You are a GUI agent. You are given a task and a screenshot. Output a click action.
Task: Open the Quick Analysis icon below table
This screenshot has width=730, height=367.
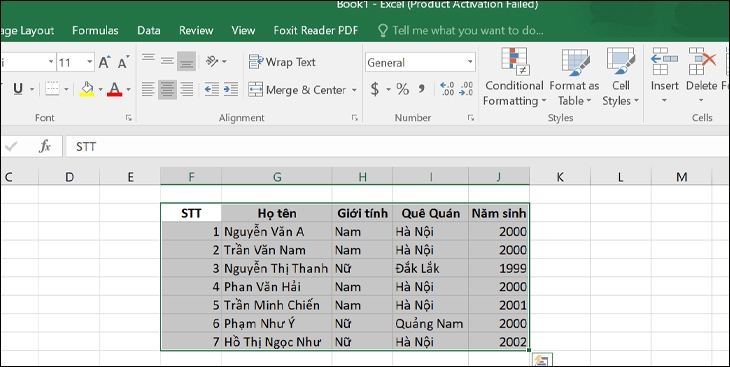tap(541, 360)
